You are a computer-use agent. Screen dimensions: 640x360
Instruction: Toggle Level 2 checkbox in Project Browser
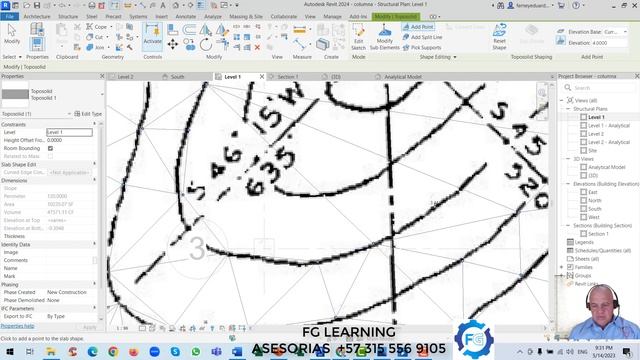pos(583,134)
